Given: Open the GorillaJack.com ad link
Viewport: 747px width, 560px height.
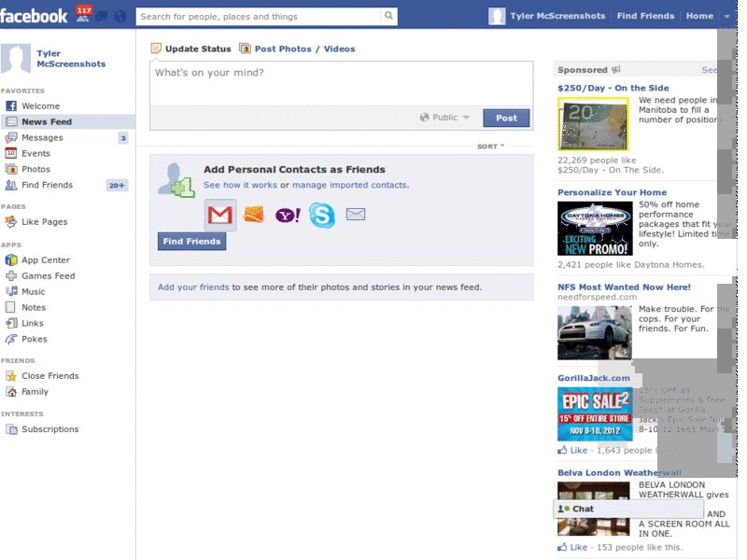Looking at the screenshot, I should [x=594, y=378].
